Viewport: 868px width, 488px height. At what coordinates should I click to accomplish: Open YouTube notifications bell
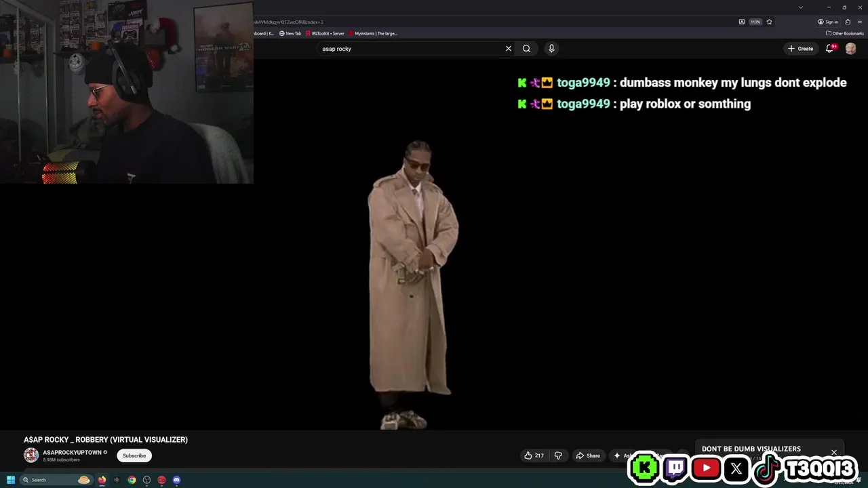830,49
